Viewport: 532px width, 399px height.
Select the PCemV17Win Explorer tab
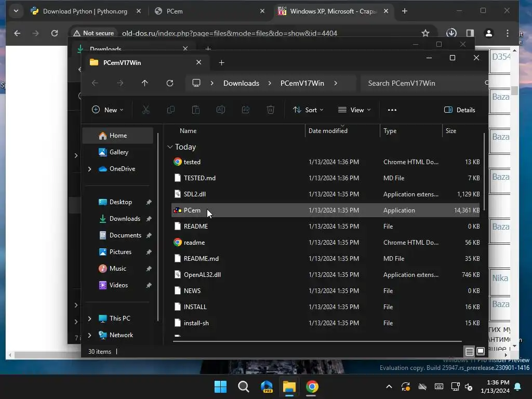click(x=146, y=62)
